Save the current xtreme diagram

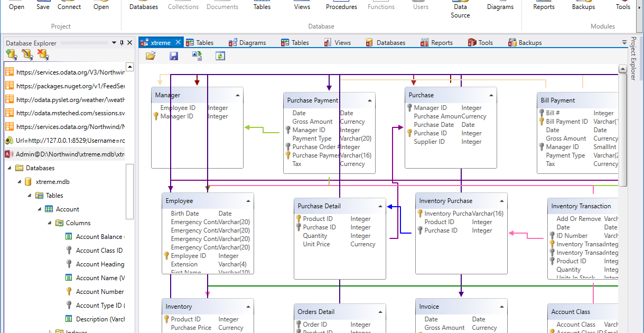173,55
